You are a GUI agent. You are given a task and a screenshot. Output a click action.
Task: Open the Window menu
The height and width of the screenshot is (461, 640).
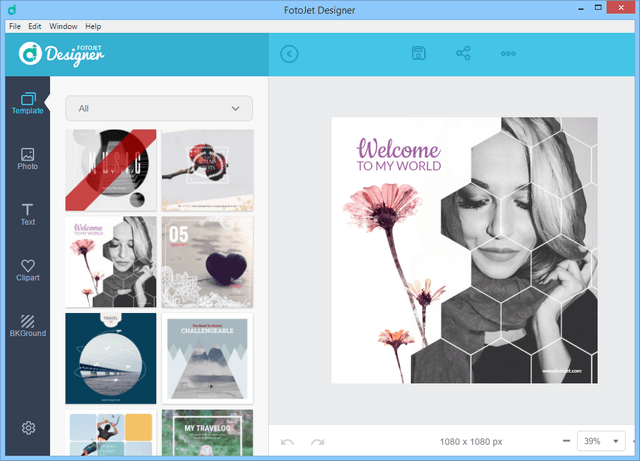63,25
